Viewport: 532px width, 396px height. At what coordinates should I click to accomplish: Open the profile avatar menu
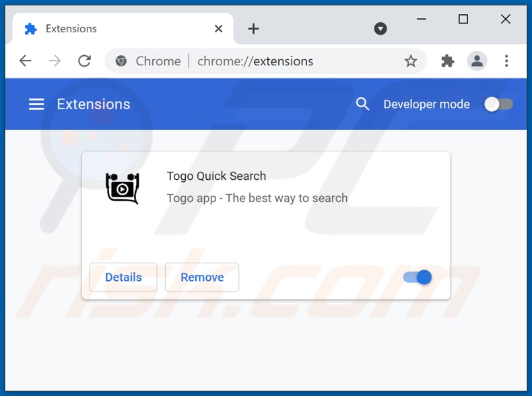(477, 61)
